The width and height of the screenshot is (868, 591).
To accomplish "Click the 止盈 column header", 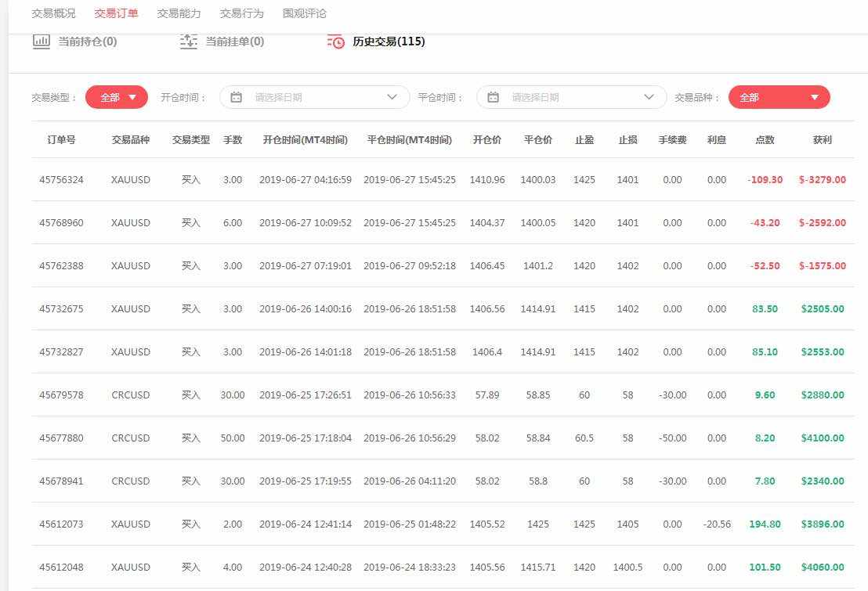I will tap(584, 140).
